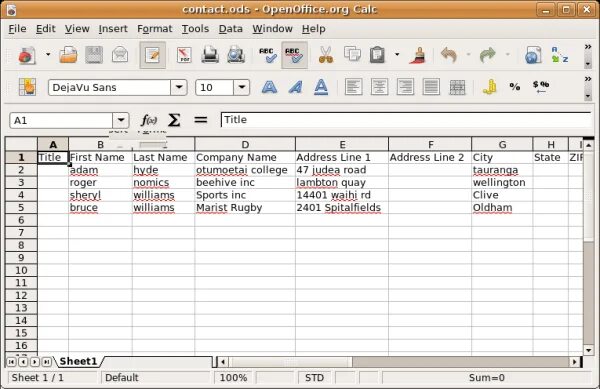Image resolution: width=600 pixels, height=389 pixels.
Task: Open the New document type dropdown arrow
Action: (48, 55)
